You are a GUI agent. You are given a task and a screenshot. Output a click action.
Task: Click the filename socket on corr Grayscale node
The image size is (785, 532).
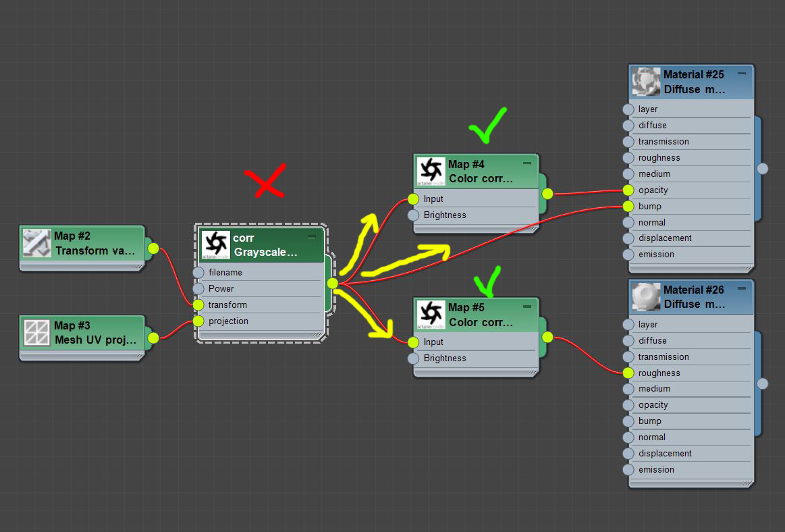198,273
